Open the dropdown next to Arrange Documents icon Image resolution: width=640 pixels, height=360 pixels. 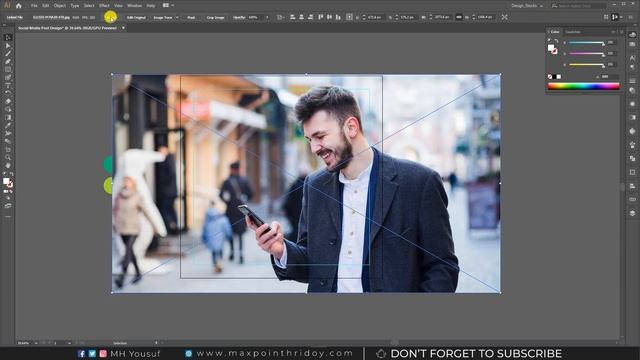tap(173, 6)
